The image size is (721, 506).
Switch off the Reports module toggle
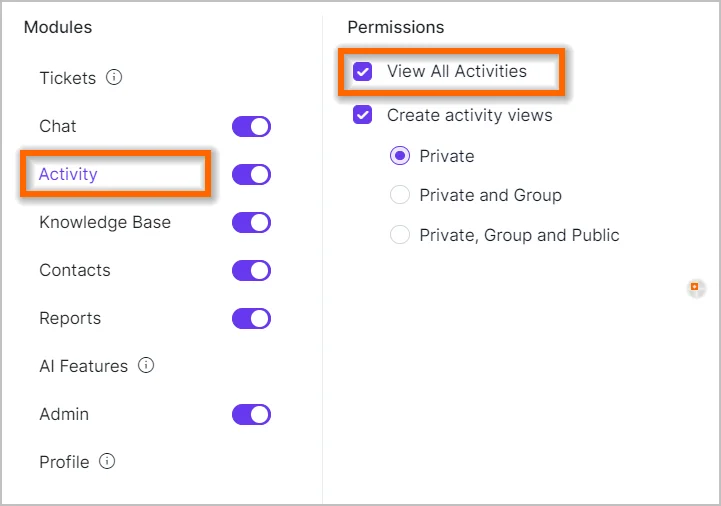pos(251,319)
